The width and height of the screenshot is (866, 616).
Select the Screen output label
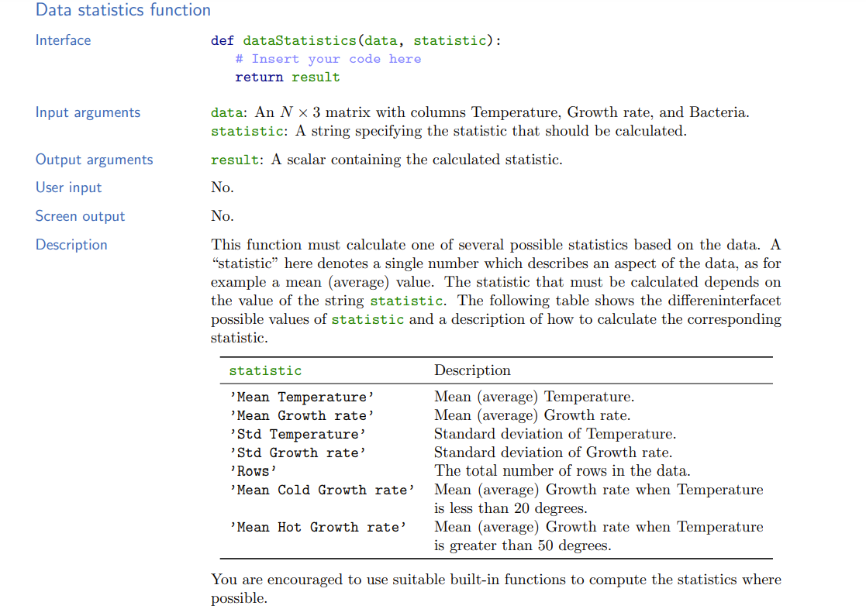pyautogui.click(x=78, y=215)
